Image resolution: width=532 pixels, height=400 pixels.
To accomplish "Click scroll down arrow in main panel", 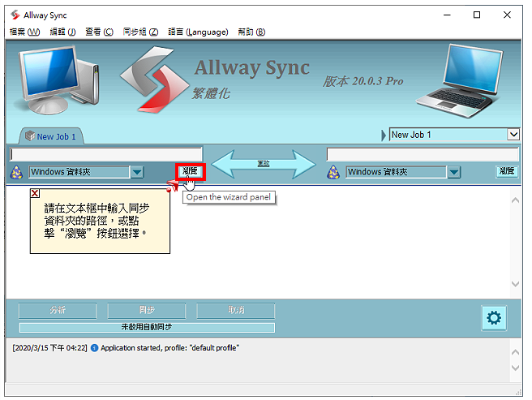I will [515, 284].
